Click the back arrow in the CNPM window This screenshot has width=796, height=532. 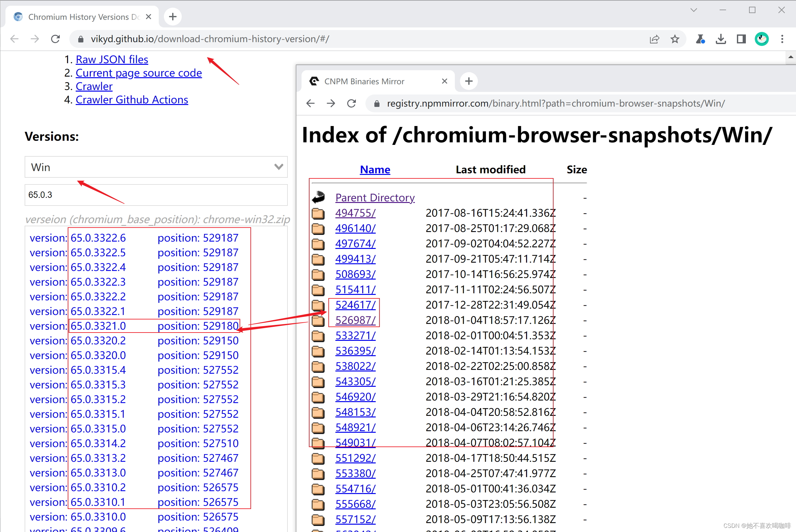coord(310,103)
